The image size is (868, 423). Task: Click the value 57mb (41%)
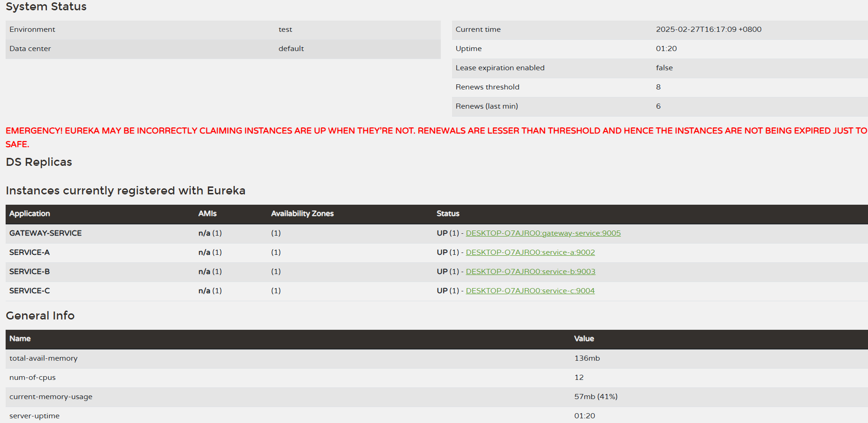[596, 397]
